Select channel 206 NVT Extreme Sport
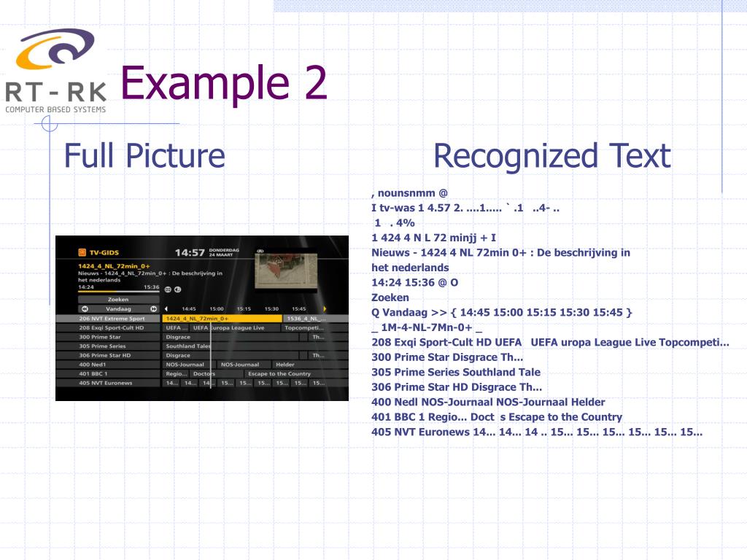Screen dimensions: 747x560 pyautogui.click(x=108, y=318)
